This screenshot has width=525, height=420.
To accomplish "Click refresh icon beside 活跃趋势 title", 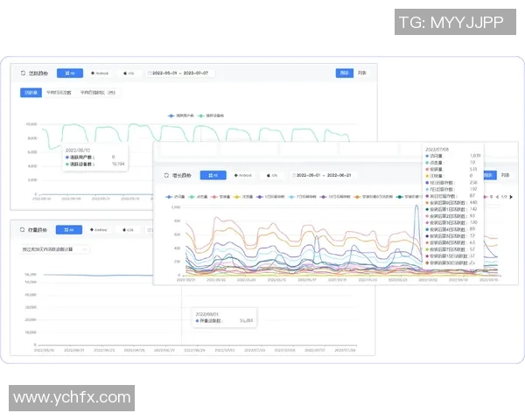I will coord(23,73).
